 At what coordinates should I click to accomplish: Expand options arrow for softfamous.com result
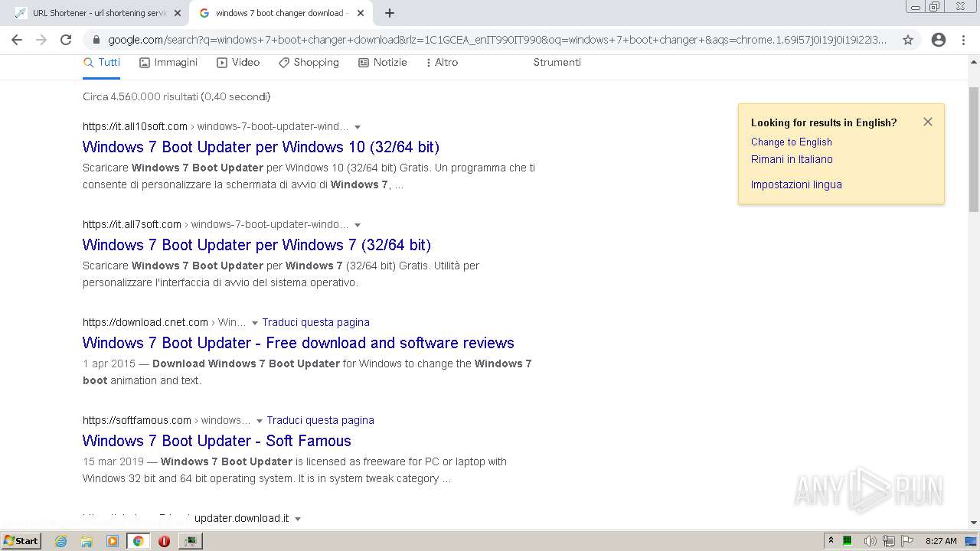260,421
